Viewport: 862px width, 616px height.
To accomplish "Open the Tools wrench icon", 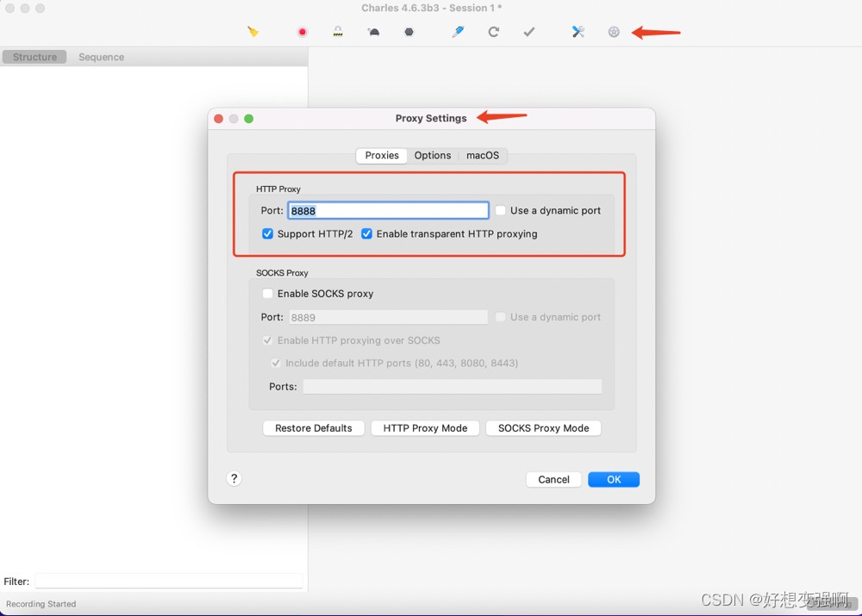I will point(578,32).
